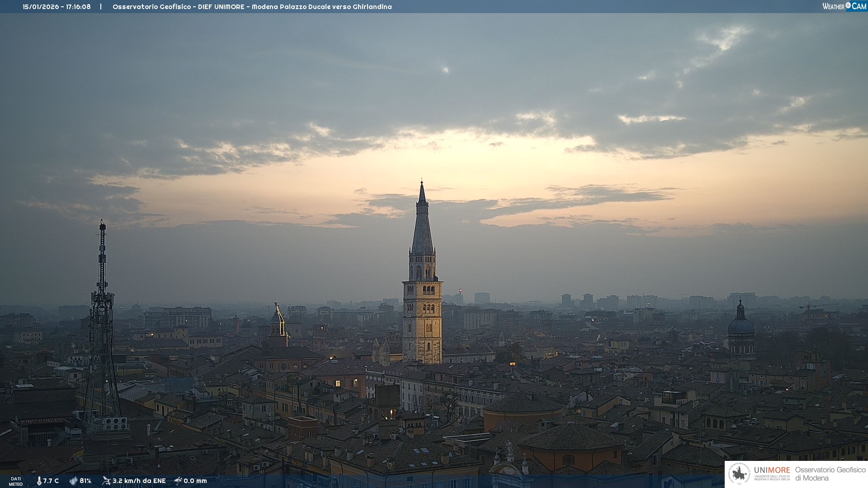This screenshot has height=488, width=868.
Task: Click the thermometer temperature icon
Action: click(39, 481)
